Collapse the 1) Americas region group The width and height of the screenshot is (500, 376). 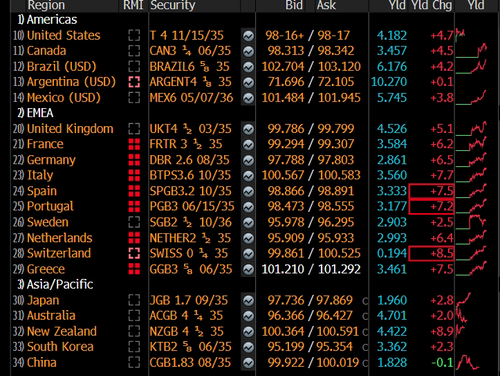[x=47, y=20]
